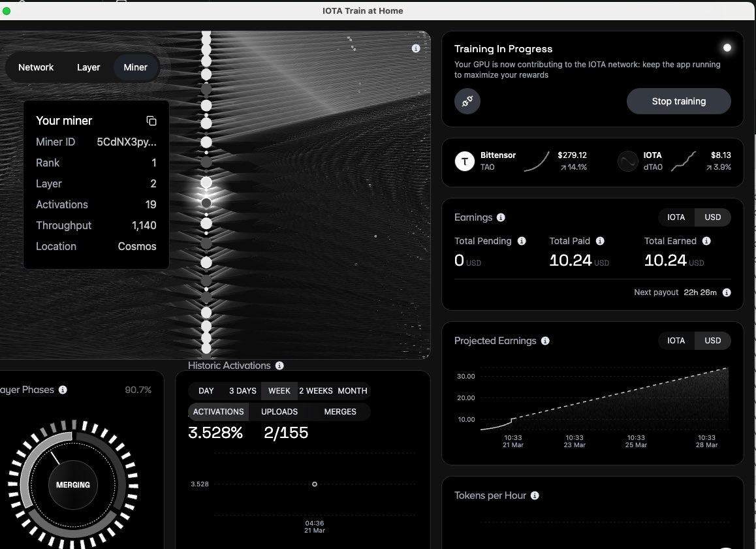
Task: Show the MERGES chart tab
Action: coord(340,412)
